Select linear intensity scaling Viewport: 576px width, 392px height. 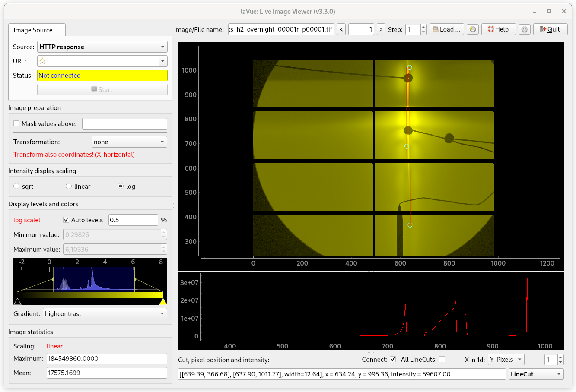[x=69, y=187]
